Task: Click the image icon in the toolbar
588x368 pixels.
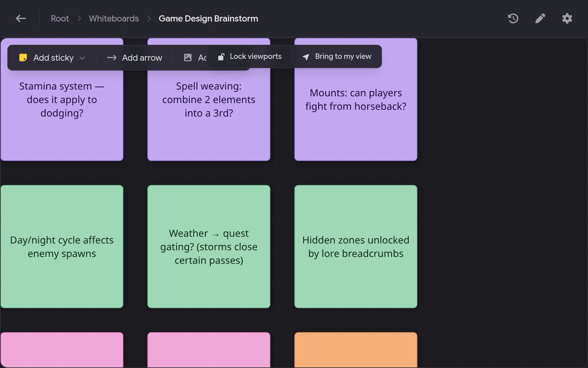Action: pos(188,58)
